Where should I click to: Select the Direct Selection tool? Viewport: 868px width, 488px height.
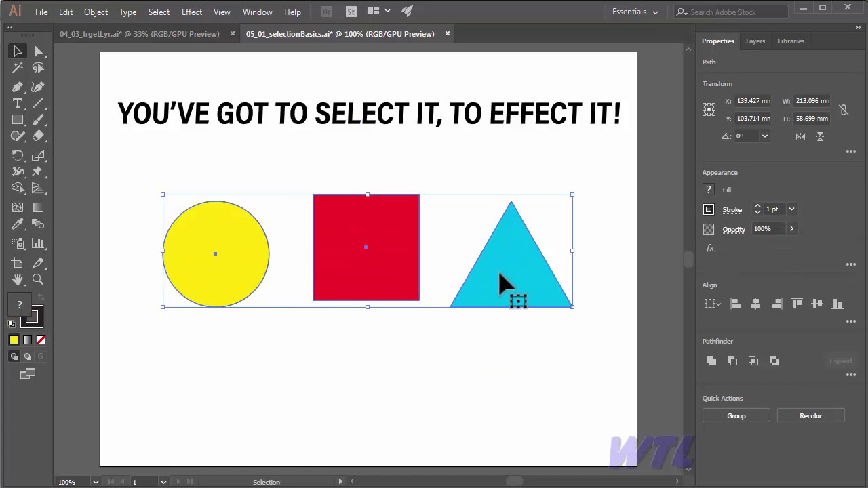(x=38, y=52)
